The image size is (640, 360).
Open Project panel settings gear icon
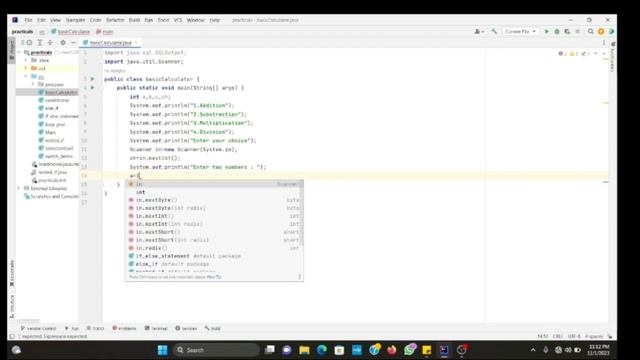point(63,42)
